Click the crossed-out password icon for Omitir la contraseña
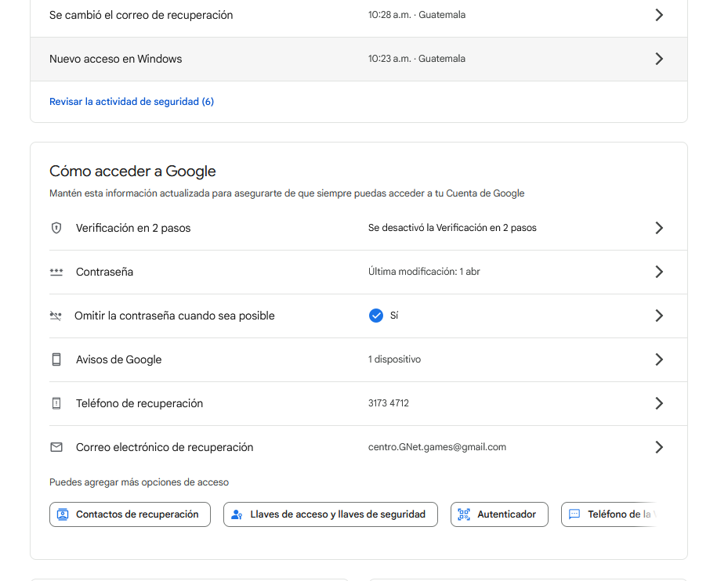Image resolution: width=728 pixels, height=581 pixels. pyautogui.click(x=56, y=316)
